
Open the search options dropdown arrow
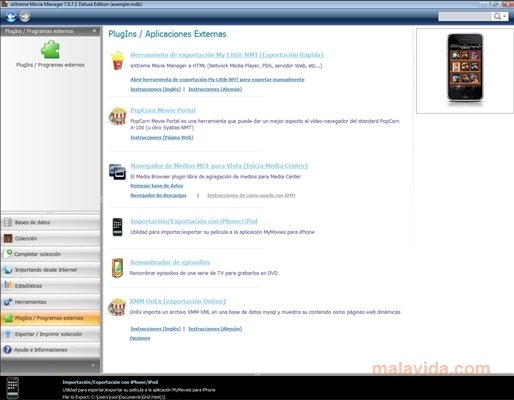pos(505,16)
